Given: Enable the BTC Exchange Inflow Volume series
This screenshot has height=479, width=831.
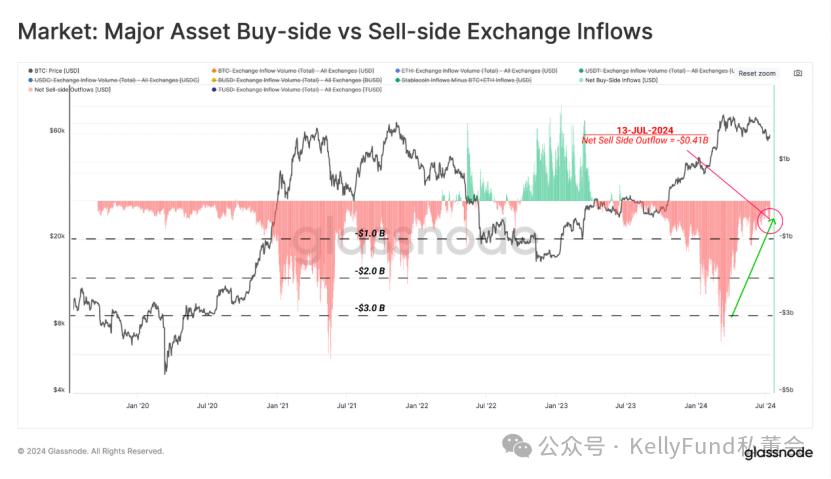Looking at the screenshot, I should pyautogui.click(x=293, y=70).
